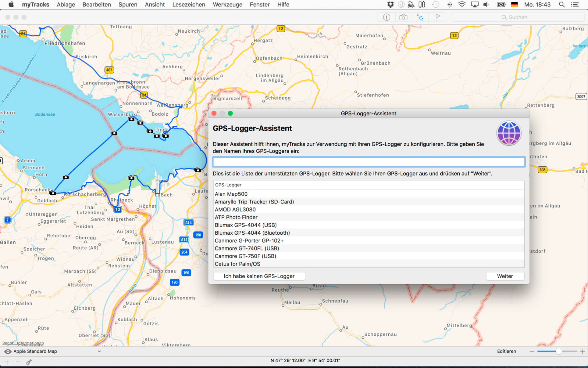The image size is (588, 368).
Task: Open the Dropbox menu bar icon
Action: (390, 5)
